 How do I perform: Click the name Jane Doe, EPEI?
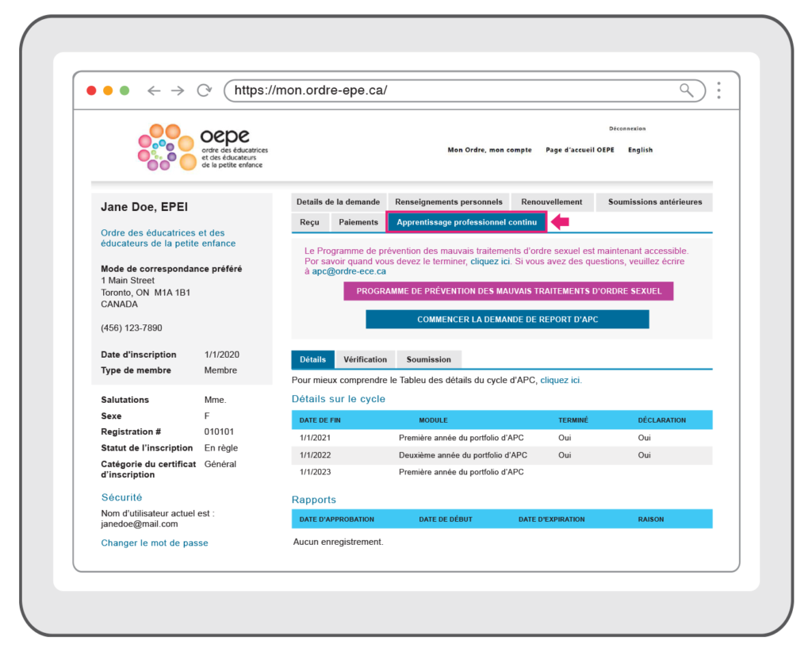[x=144, y=207]
